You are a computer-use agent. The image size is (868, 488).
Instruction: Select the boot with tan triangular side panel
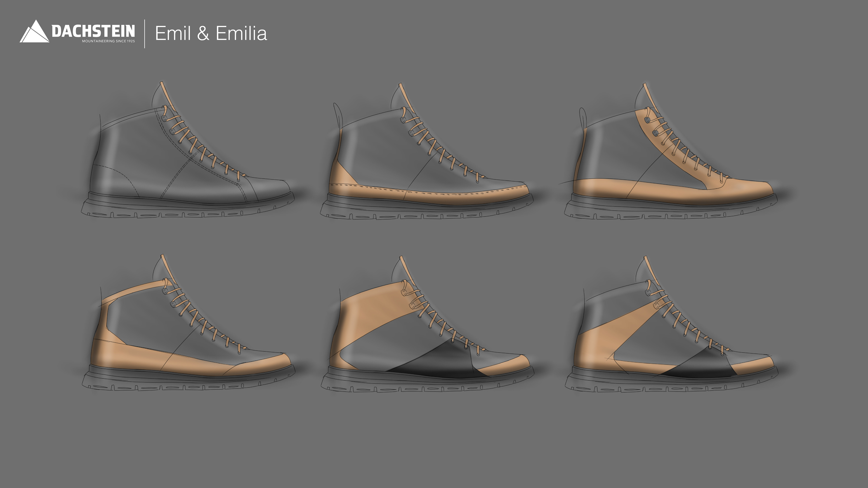click(x=672, y=324)
